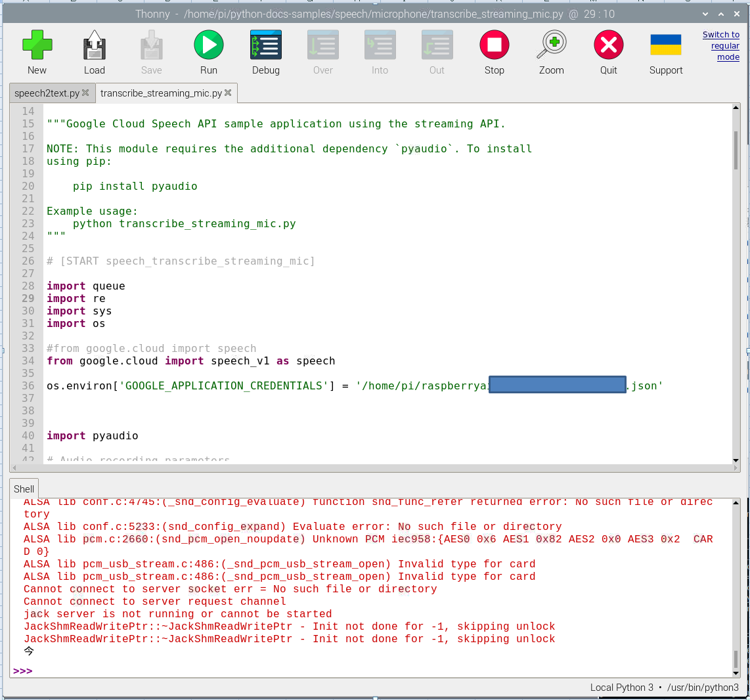The width and height of the screenshot is (750, 700).
Task: Open the Shell panel tab
Action: (24, 489)
